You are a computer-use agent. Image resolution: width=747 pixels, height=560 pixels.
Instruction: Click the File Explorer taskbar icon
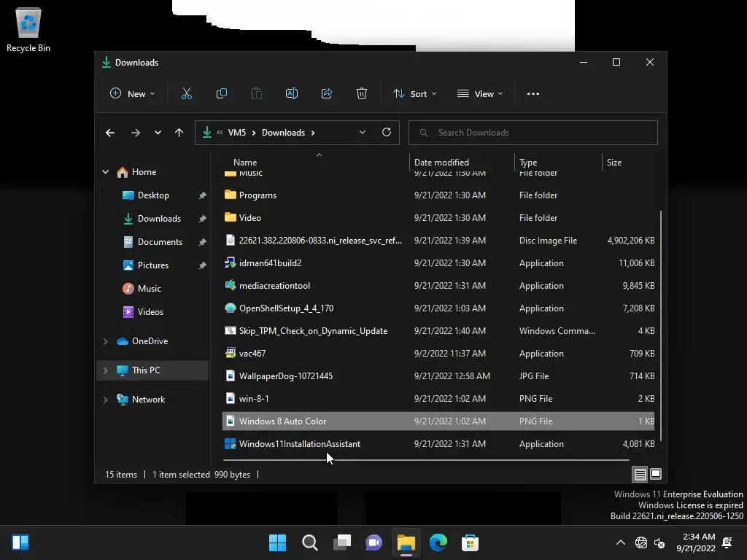[406, 542]
